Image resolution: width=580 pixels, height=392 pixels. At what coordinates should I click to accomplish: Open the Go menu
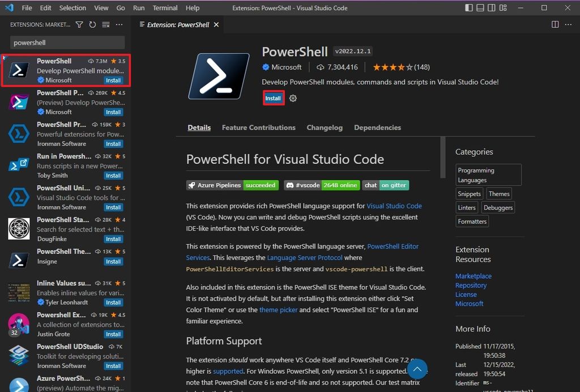point(121,8)
